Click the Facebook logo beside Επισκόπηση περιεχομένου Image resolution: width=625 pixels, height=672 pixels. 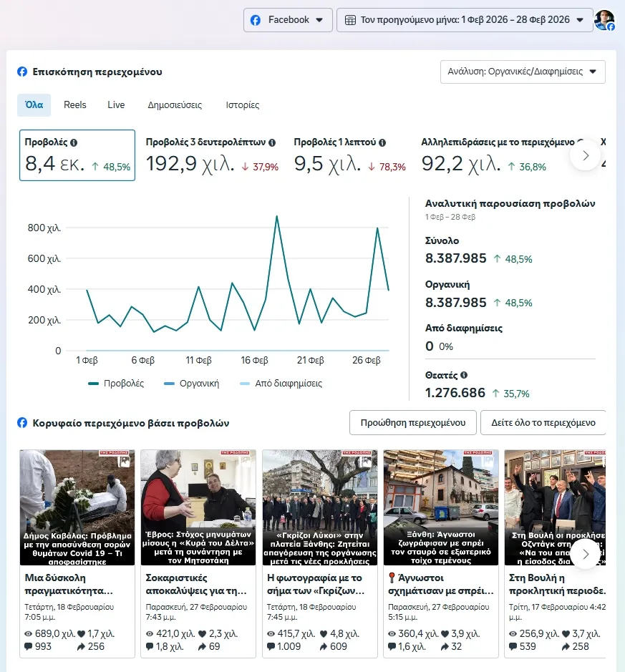click(22, 72)
